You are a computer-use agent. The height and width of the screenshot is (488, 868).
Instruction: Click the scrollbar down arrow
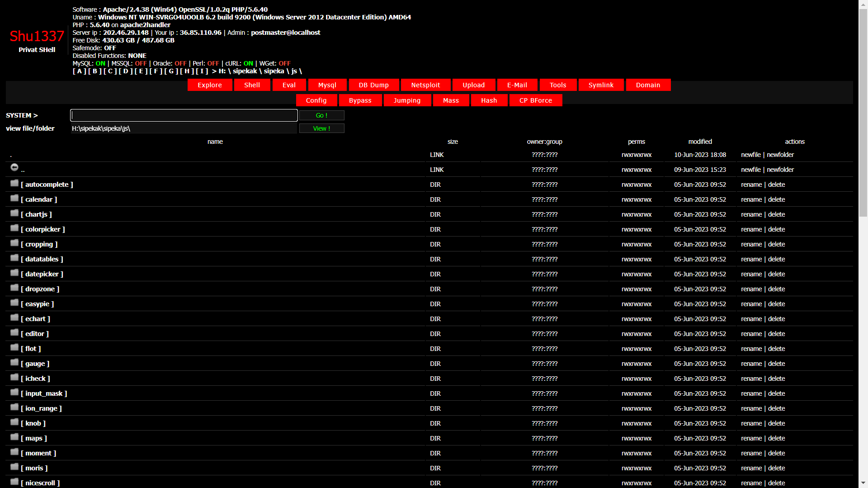pos(863,483)
